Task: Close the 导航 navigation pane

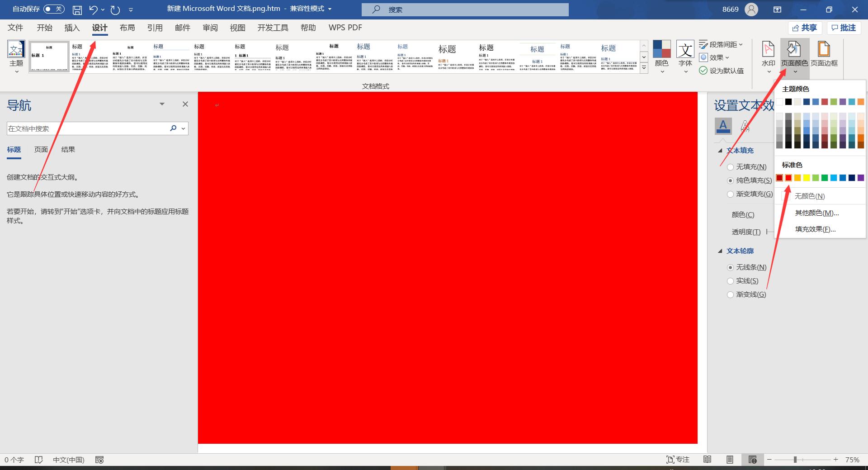Action: tap(185, 104)
